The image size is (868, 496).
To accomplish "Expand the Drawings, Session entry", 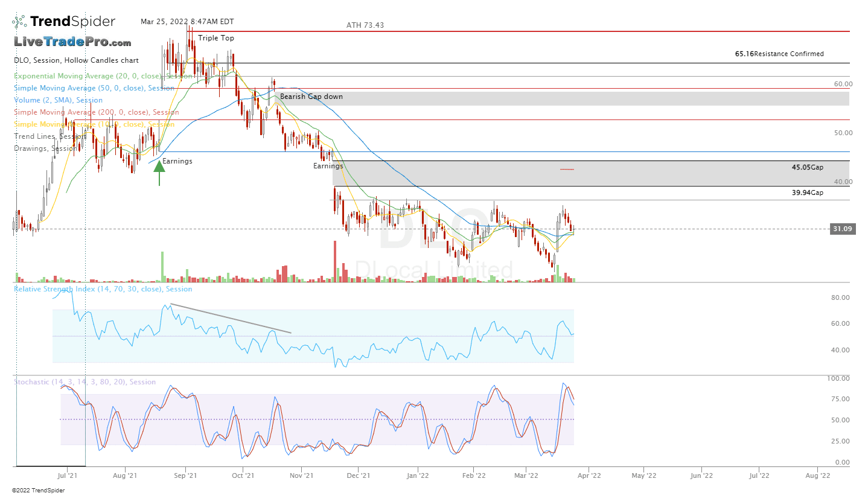I will [42, 148].
